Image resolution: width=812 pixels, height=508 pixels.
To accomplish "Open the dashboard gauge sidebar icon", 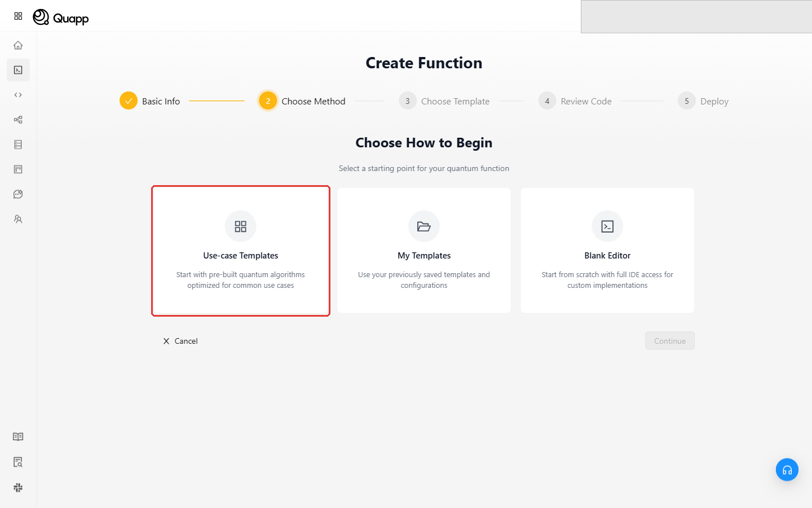I will coord(18,194).
